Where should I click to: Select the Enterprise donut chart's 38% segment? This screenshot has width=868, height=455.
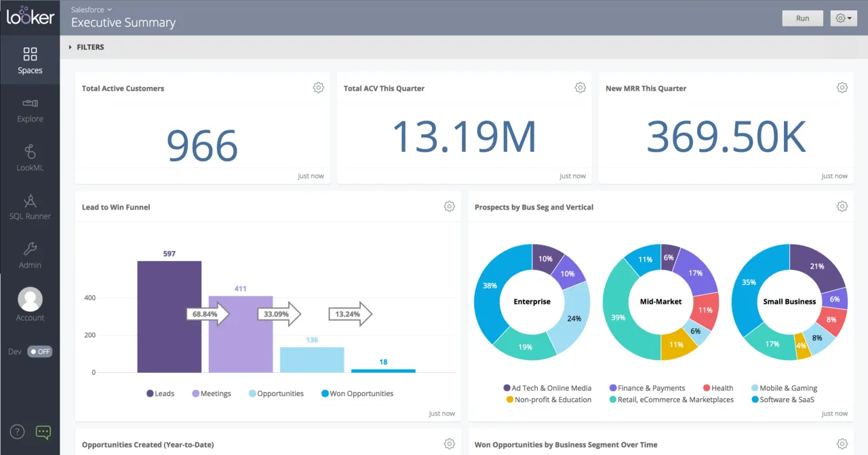coord(489,286)
